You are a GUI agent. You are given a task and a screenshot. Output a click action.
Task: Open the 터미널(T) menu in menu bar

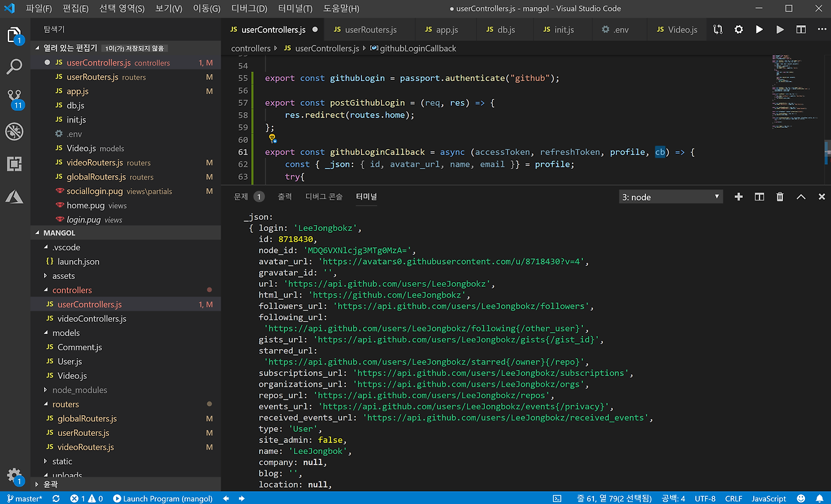pos(295,9)
